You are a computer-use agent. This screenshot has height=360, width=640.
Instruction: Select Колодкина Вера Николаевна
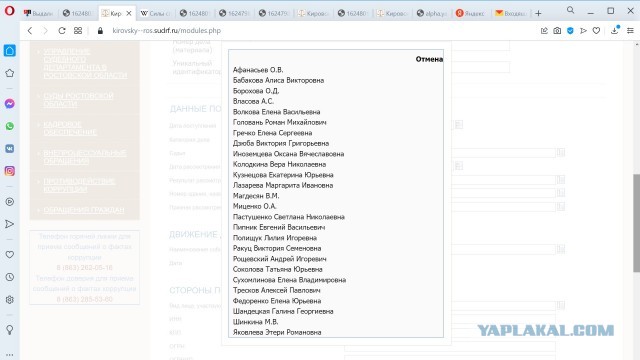[279, 164]
